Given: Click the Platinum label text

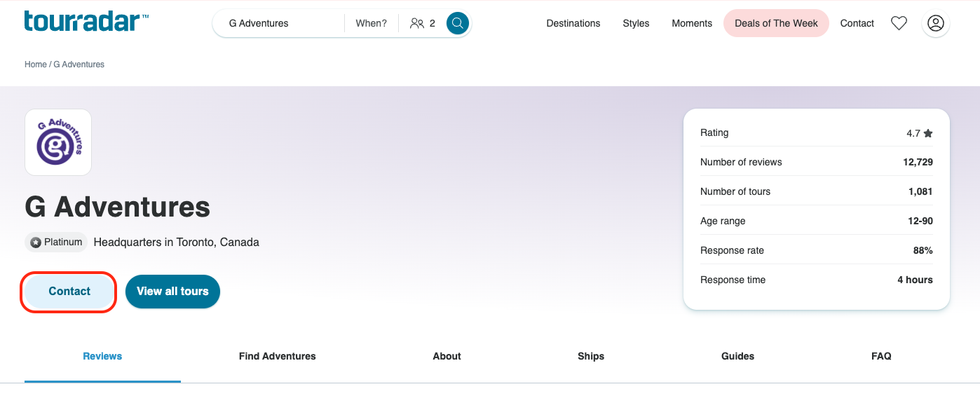Looking at the screenshot, I should 63,243.
